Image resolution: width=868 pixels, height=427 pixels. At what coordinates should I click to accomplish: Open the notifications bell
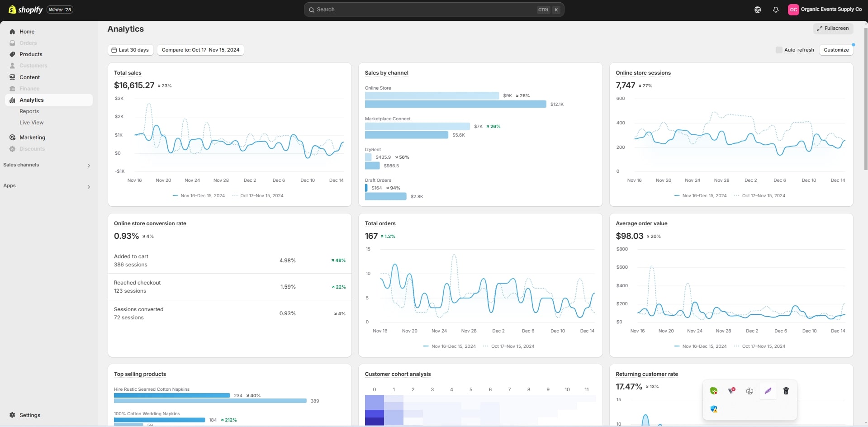click(776, 9)
